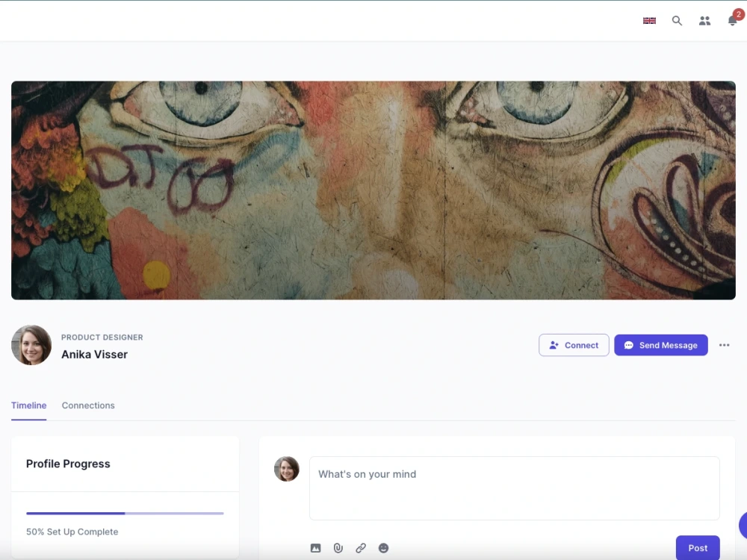The image size is (747, 560).
Task: Click the 'Anika Visser' name text
Action: tap(94, 355)
